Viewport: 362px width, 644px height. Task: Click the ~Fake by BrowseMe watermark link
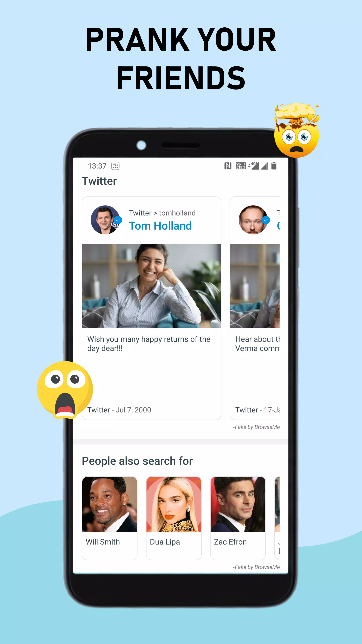tap(255, 427)
